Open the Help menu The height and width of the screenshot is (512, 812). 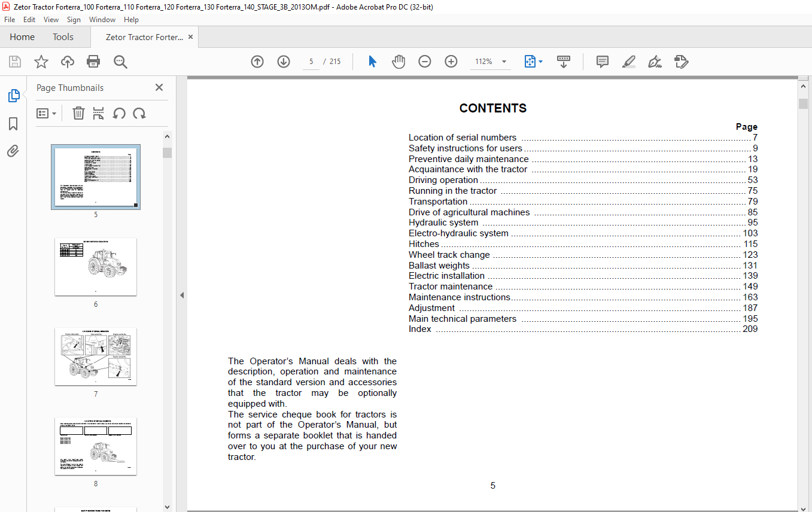click(131, 20)
